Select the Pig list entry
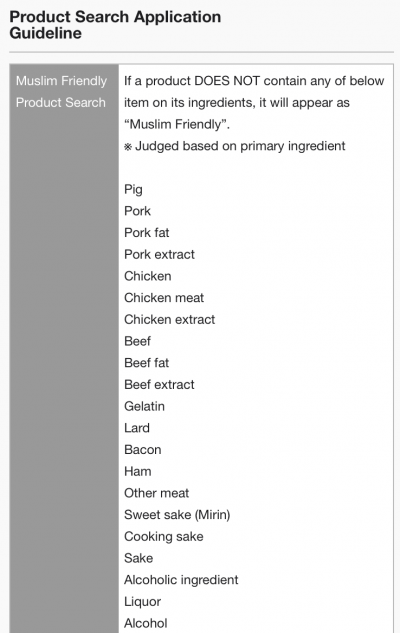Image resolution: width=400 pixels, height=633 pixels. pos(133,189)
